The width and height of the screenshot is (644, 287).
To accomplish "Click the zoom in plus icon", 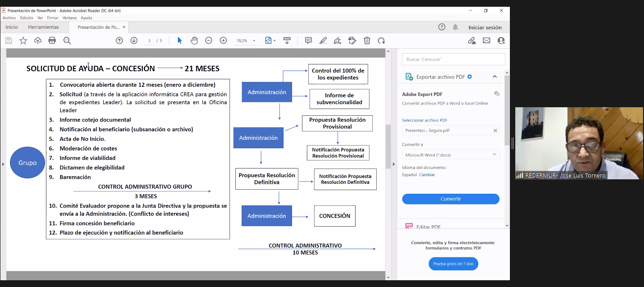I will tap(223, 41).
